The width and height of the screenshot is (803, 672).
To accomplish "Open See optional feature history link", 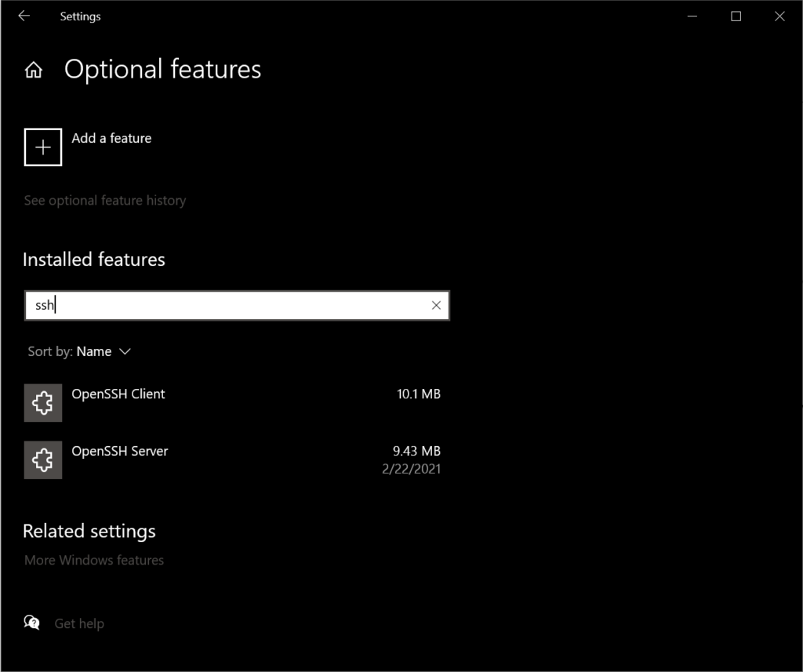I will pos(105,200).
